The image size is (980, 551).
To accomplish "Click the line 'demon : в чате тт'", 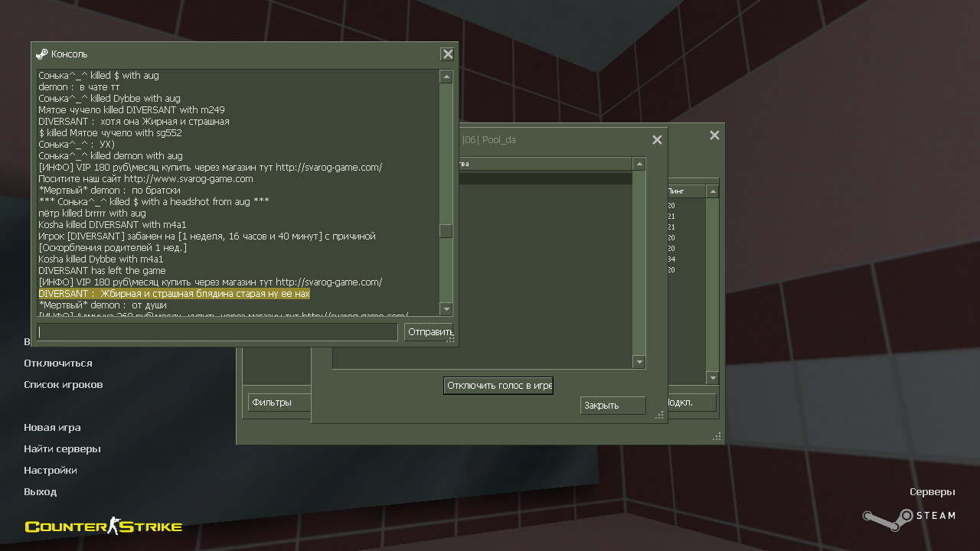I will [79, 87].
